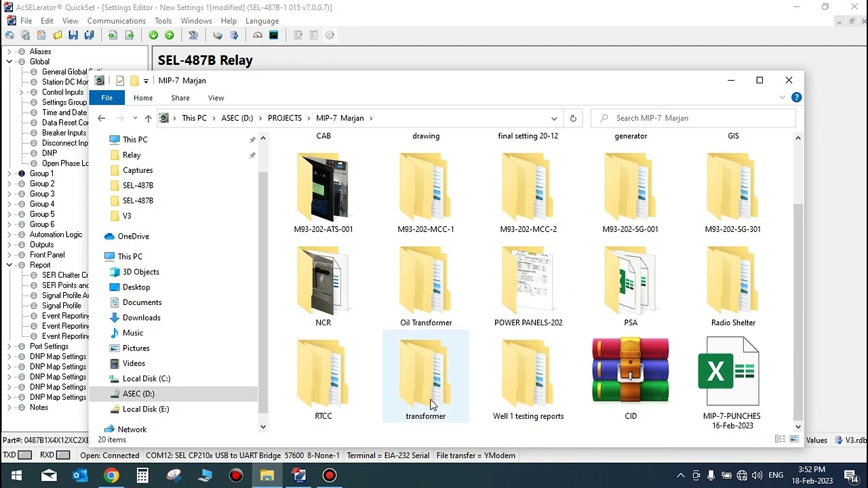The image size is (868, 488).
Task: Click the Explorer Back arrow button
Action: [101, 118]
